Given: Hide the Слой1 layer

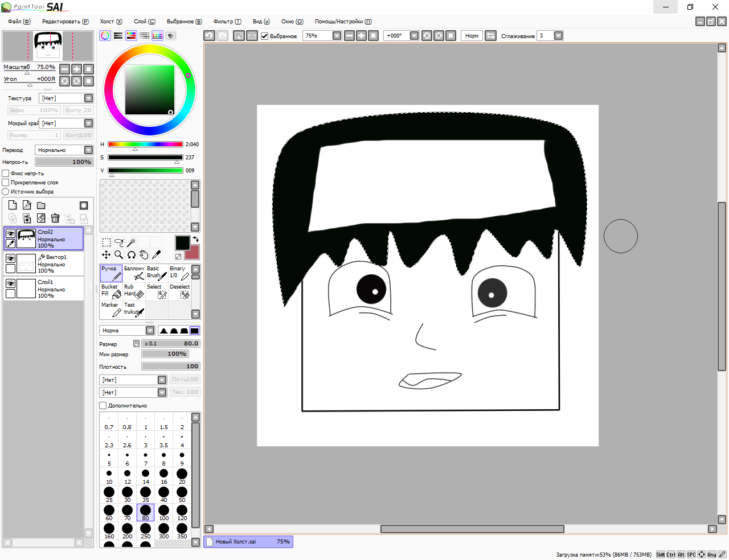Looking at the screenshot, I should tap(10, 283).
